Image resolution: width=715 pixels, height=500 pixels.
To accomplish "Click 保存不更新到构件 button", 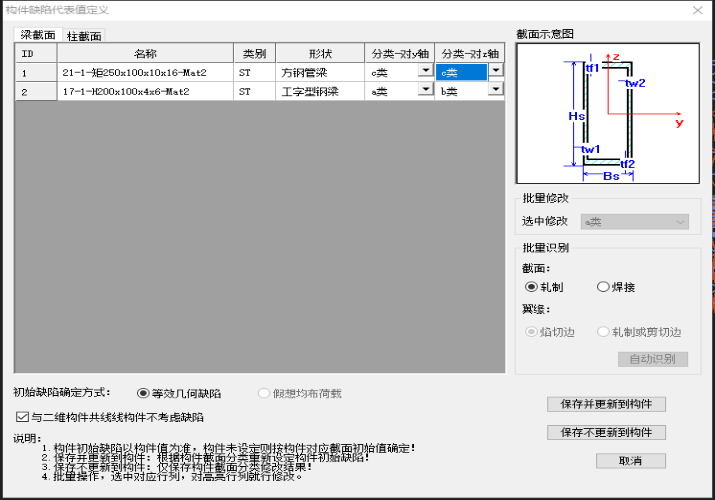I will point(606,433).
